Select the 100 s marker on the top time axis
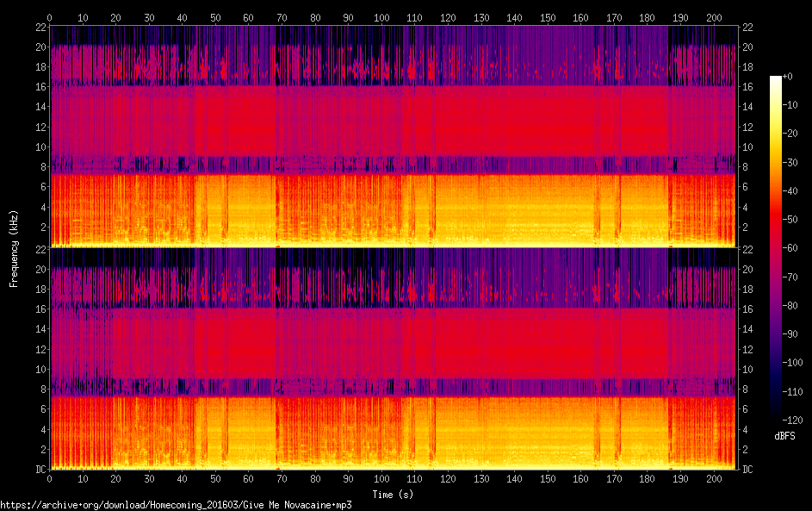 pos(381,17)
